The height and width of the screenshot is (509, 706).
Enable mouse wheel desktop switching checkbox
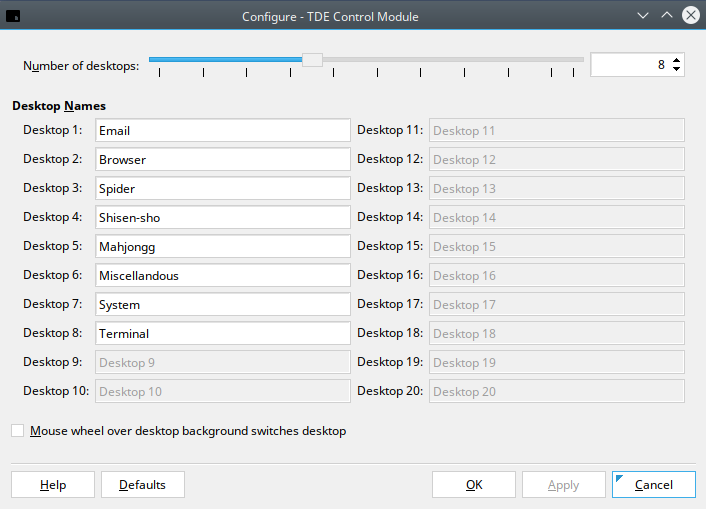pos(18,431)
